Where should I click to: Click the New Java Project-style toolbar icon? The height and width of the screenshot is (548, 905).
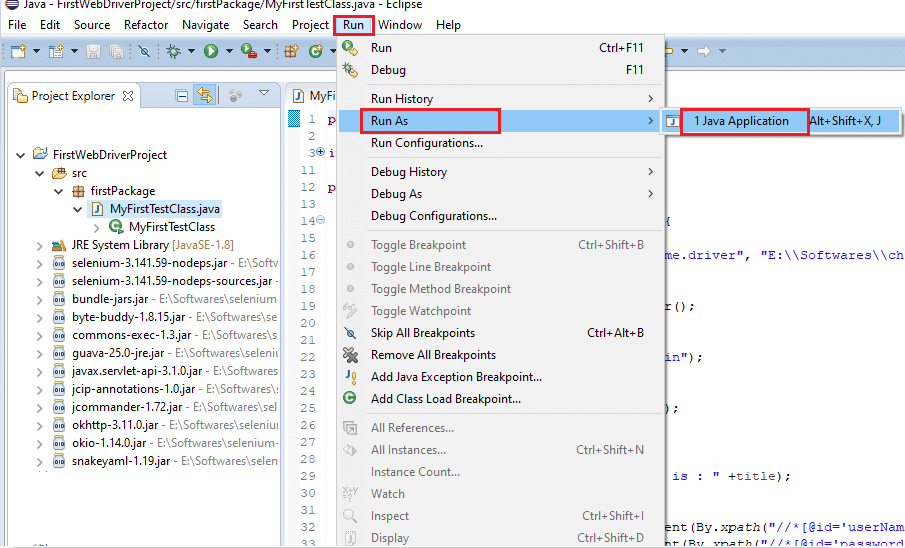point(56,51)
